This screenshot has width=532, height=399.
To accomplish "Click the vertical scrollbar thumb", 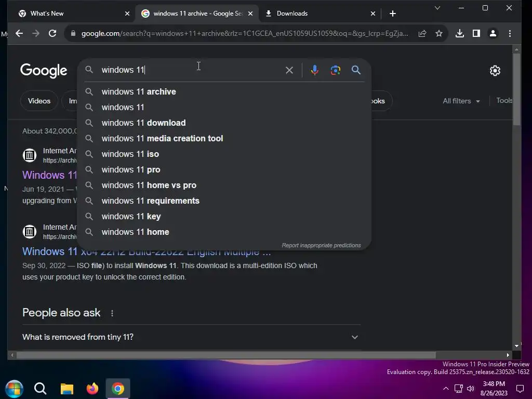I will [516, 89].
